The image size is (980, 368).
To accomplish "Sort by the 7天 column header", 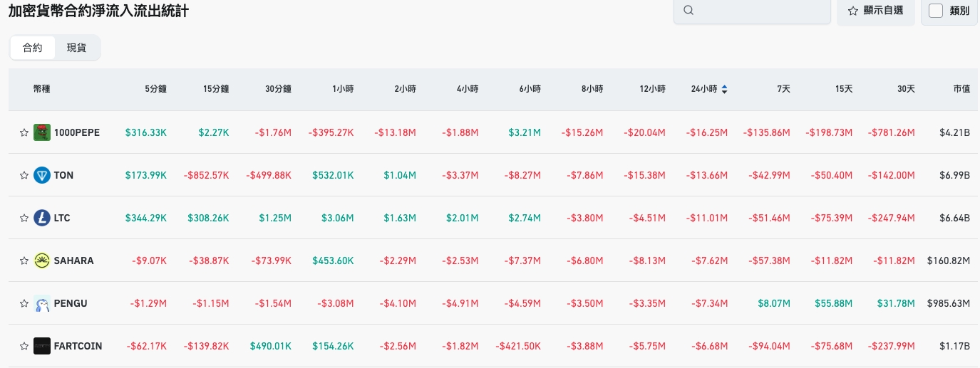I will [x=783, y=89].
